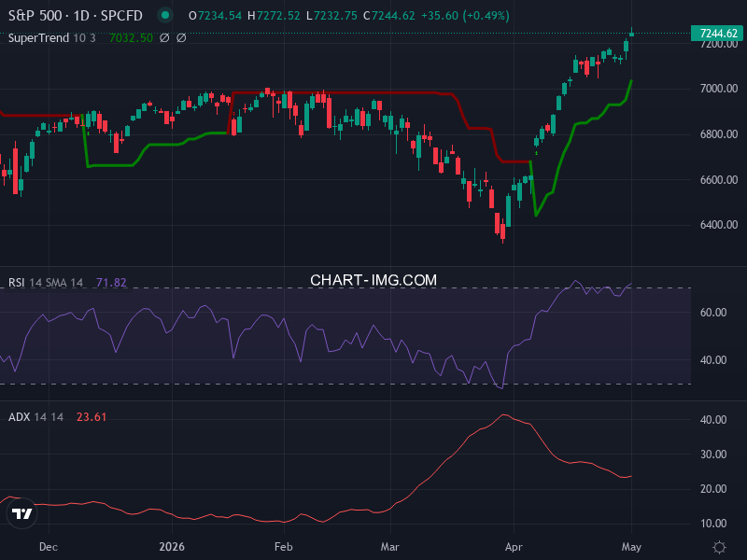Click the green market status dot

(x=165, y=15)
